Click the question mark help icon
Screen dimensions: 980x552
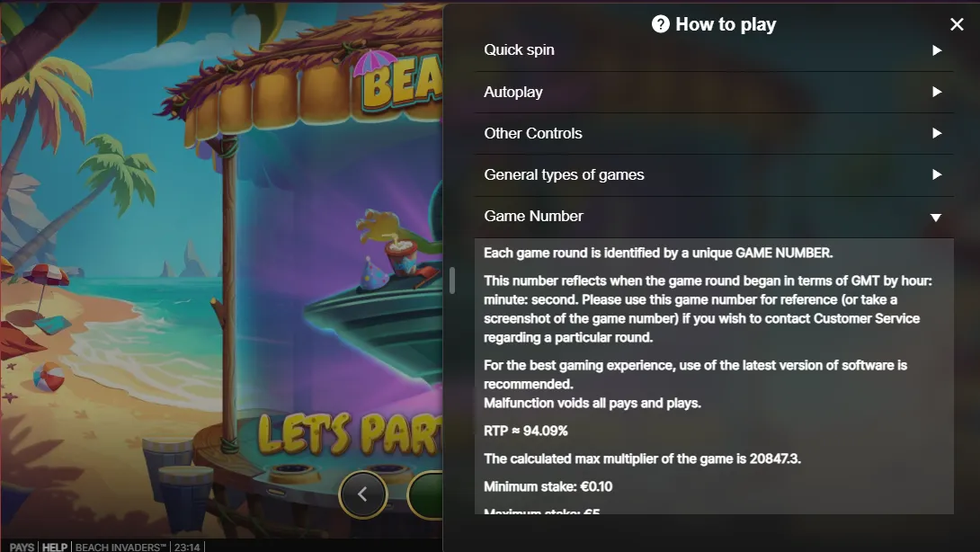tap(660, 24)
